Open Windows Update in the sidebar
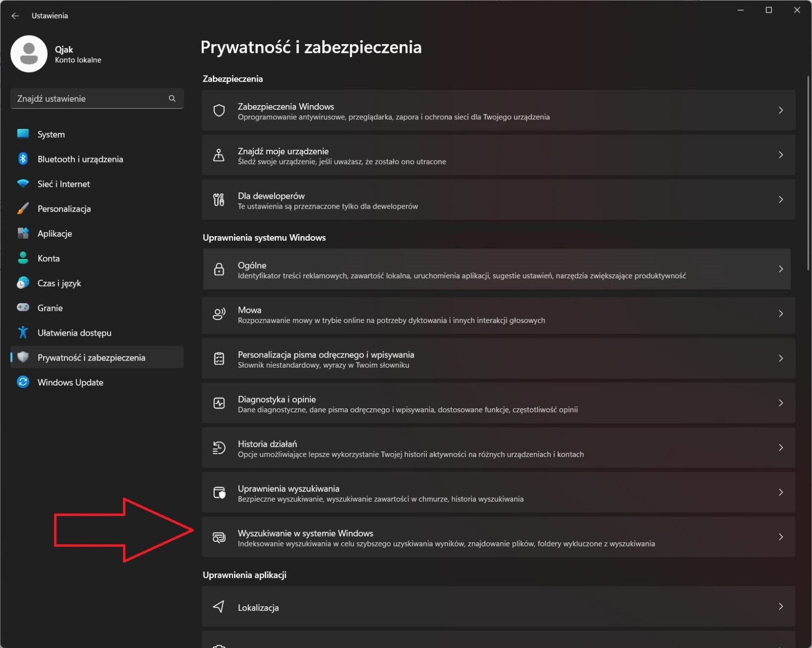Screen dimensions: 812x648 [70, 382]
